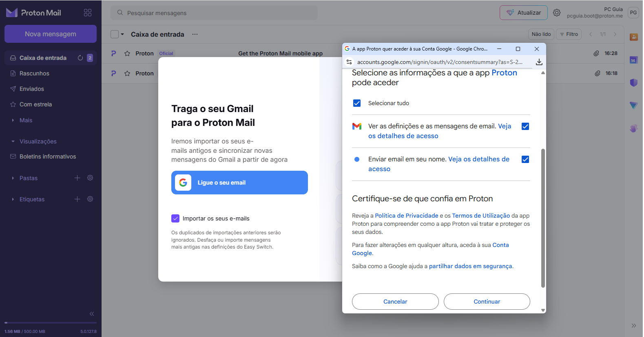Open the inbox three-dot more menu
The image size is (644, 337).
click(x=195, y=34)
